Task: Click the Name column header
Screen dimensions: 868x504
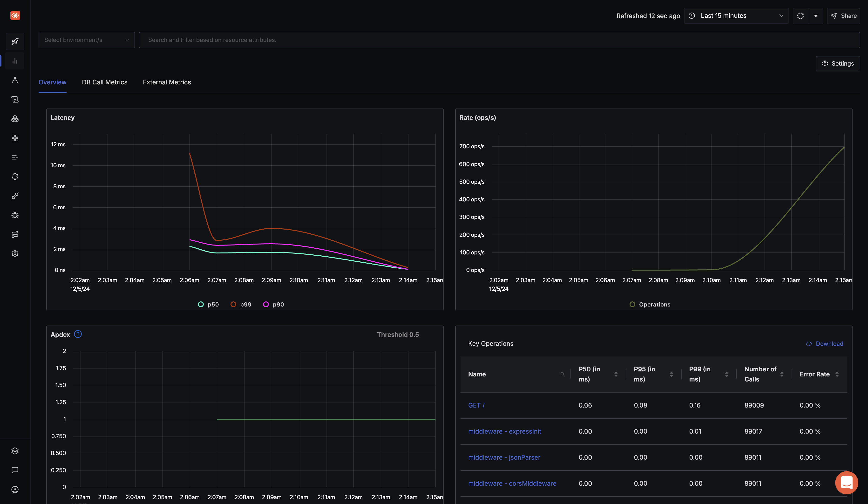Action: [x=477, y=374]
